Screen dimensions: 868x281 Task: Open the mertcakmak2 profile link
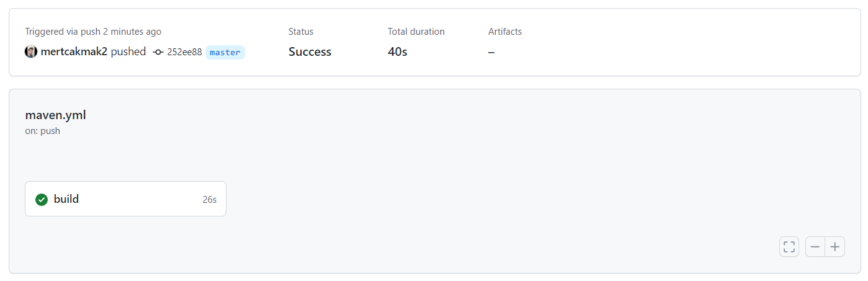tap(74, 52)
